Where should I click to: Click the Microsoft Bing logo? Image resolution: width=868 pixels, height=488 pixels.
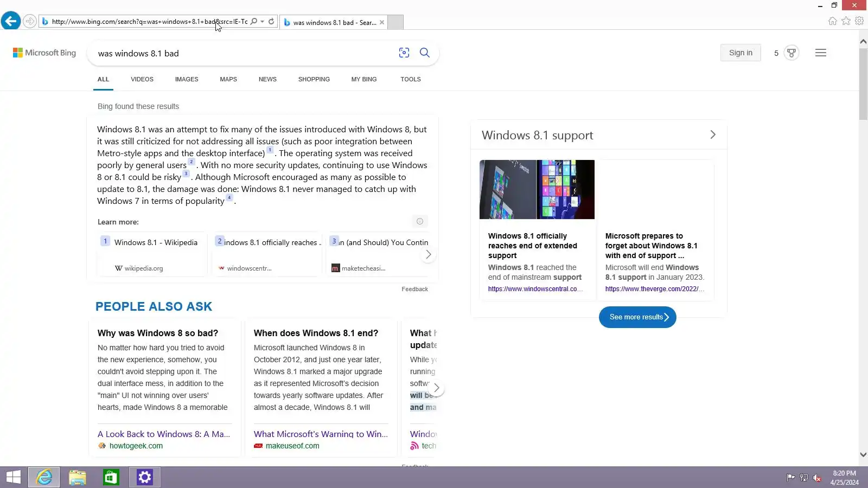[44, 53]
